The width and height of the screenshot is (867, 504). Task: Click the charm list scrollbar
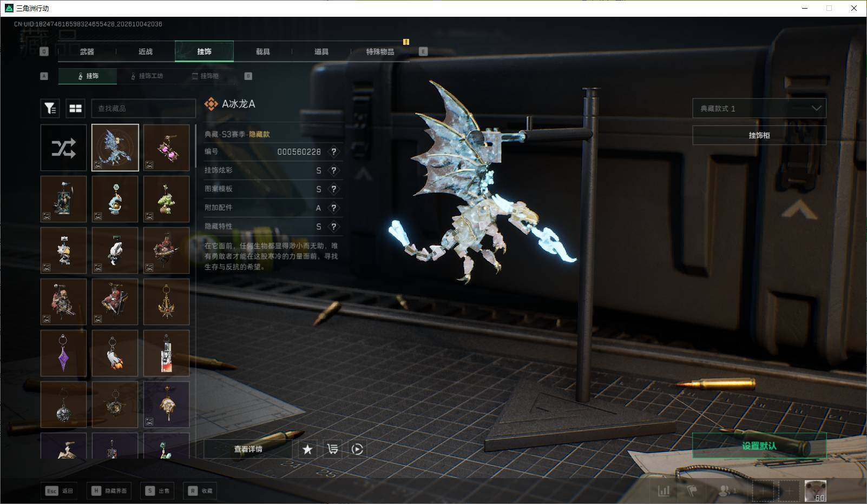pos(195,146)
